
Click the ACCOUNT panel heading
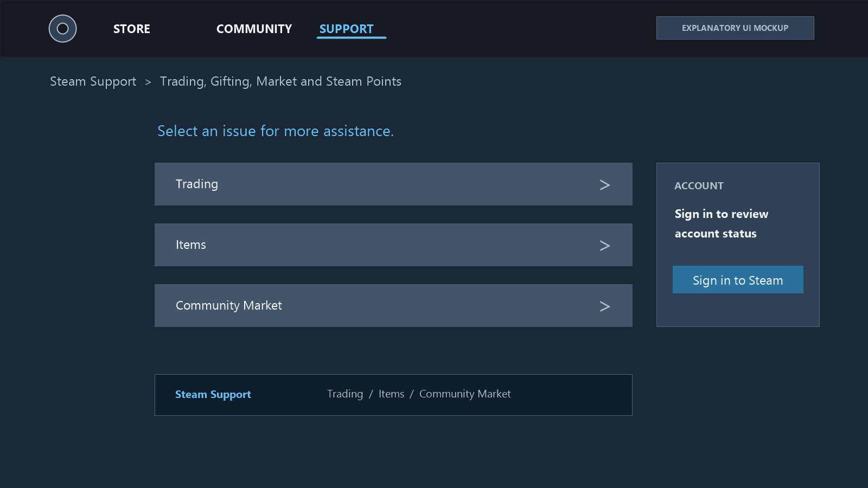[x=699, y=185]
